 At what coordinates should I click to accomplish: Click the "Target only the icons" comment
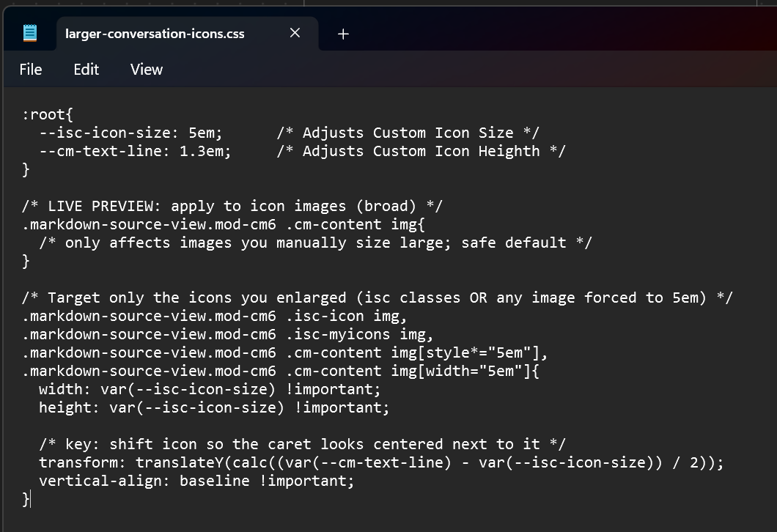[x=377, y=298]
